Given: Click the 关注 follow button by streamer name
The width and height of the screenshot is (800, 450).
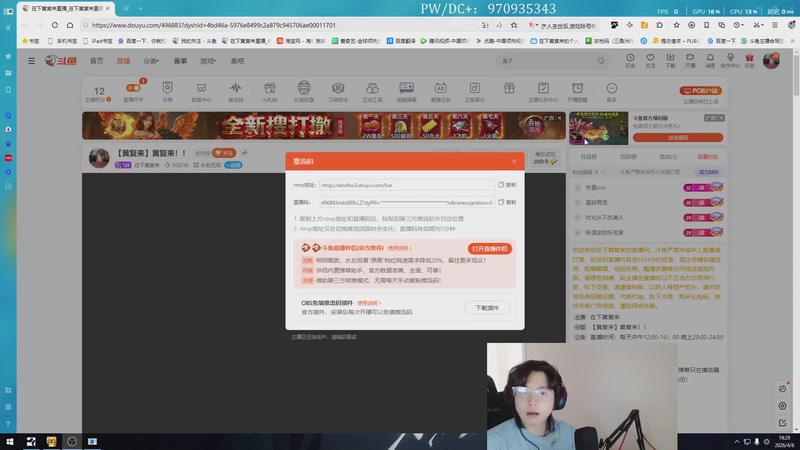Looking at the screenshot, I should (x=224, y=153).
